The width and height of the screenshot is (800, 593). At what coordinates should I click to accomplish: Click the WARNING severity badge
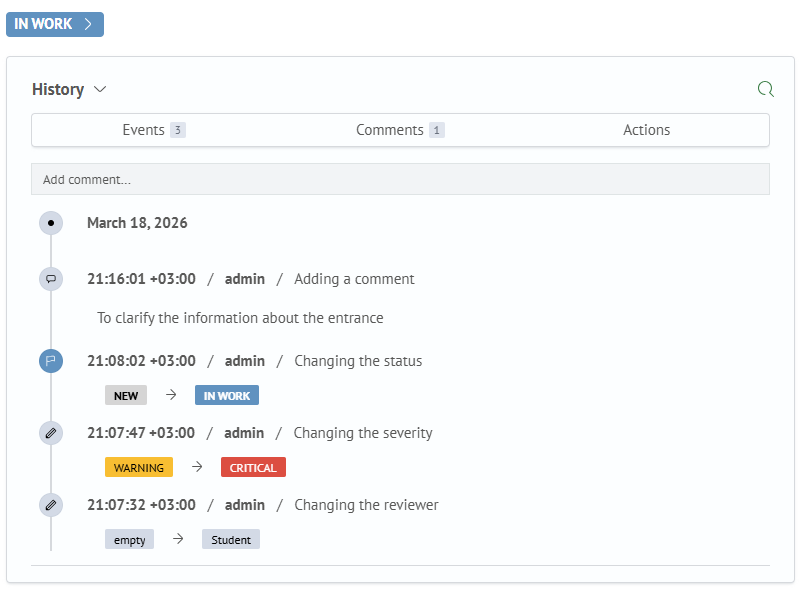pos(139,467)
